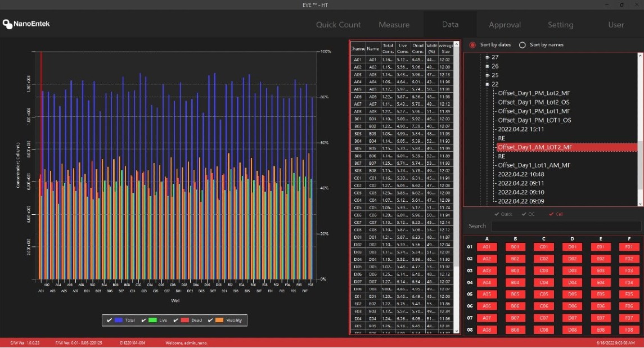Click well F08 button in plate grid
644x348 pixels.
(x=629, y=330)
